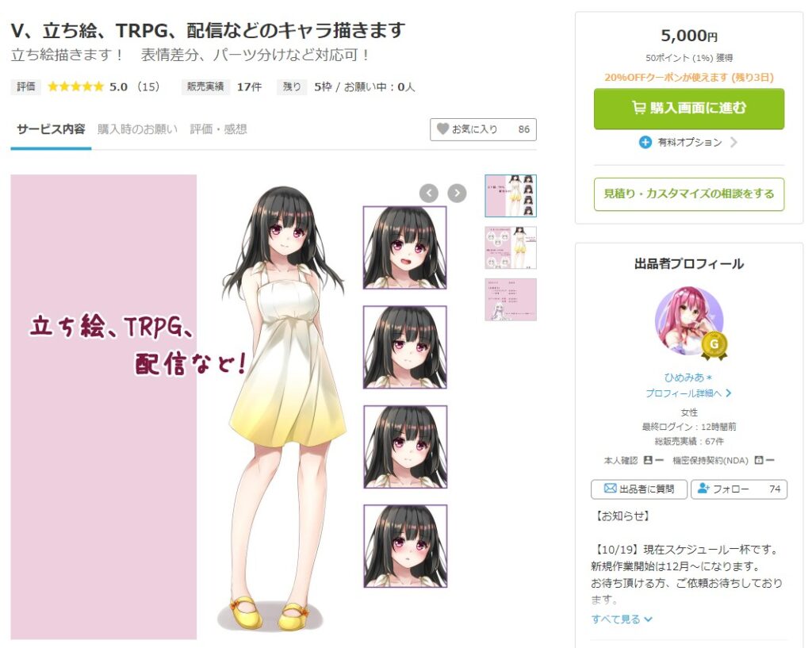Toggle the お気に入り favorite button

coord(483,129)
